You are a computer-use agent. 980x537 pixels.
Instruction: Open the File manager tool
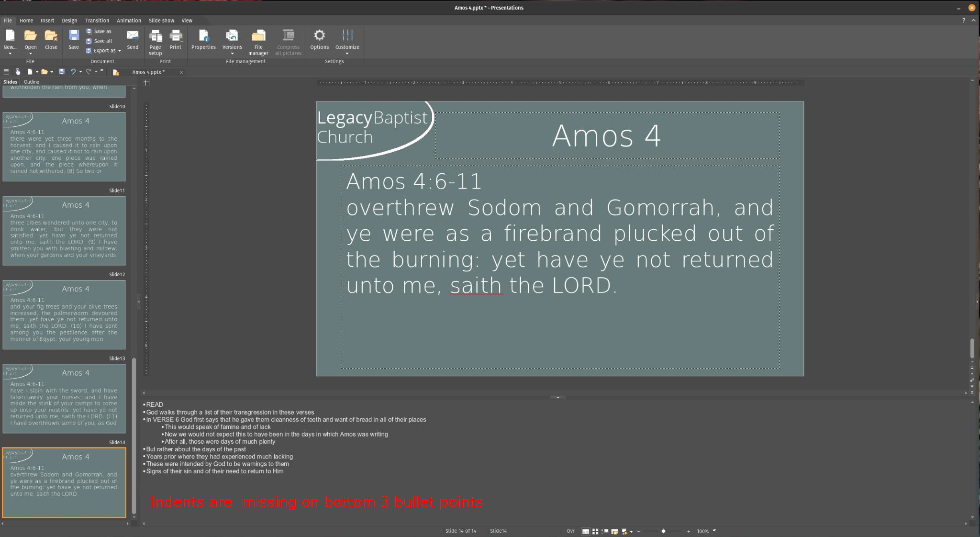(x=258, y=41)
